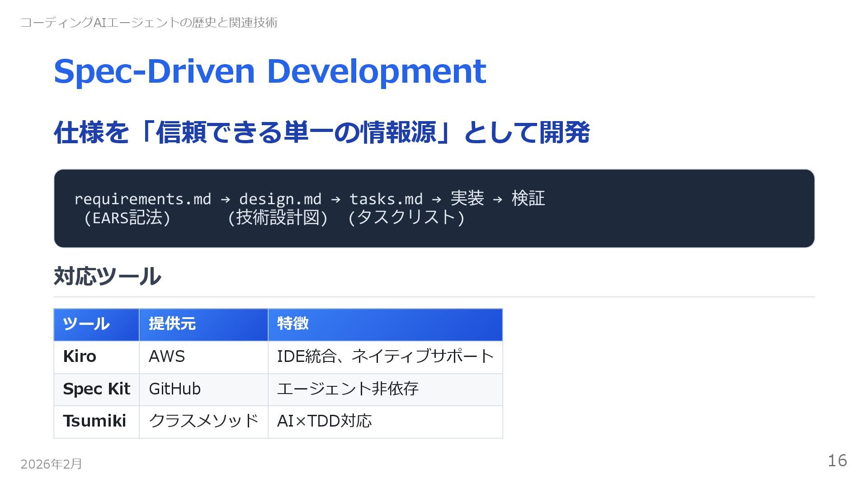Click the ツール column header
Image resolution: width=868 pixels, height=488 pixels.
86,324
